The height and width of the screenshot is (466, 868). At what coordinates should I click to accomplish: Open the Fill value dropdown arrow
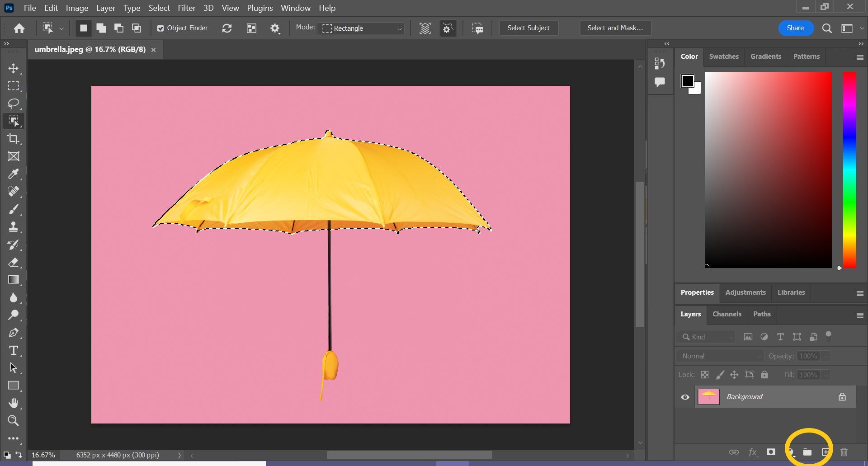pos(826,375)
